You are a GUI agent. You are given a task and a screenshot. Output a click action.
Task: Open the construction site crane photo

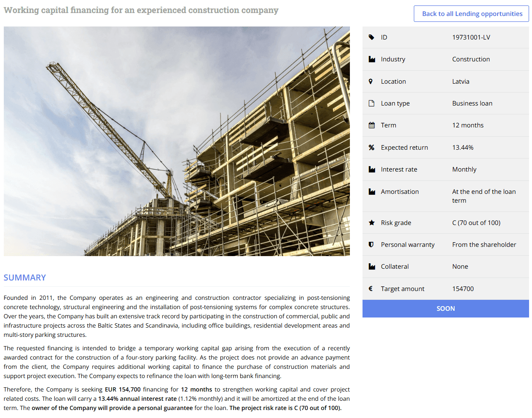(x=177, y=141)
